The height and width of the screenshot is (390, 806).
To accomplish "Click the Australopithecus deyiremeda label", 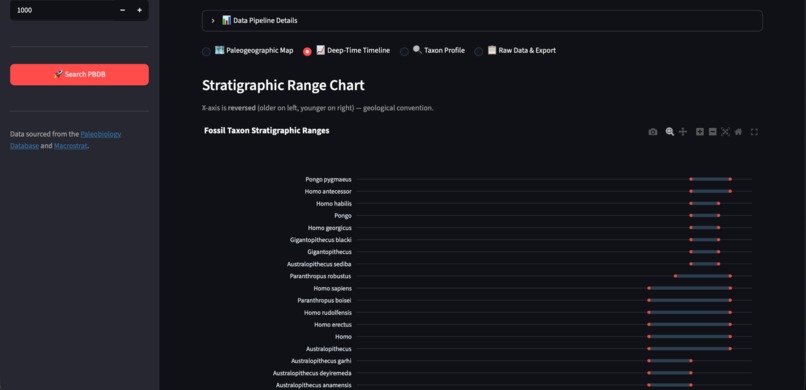I will tap(313, 373).
